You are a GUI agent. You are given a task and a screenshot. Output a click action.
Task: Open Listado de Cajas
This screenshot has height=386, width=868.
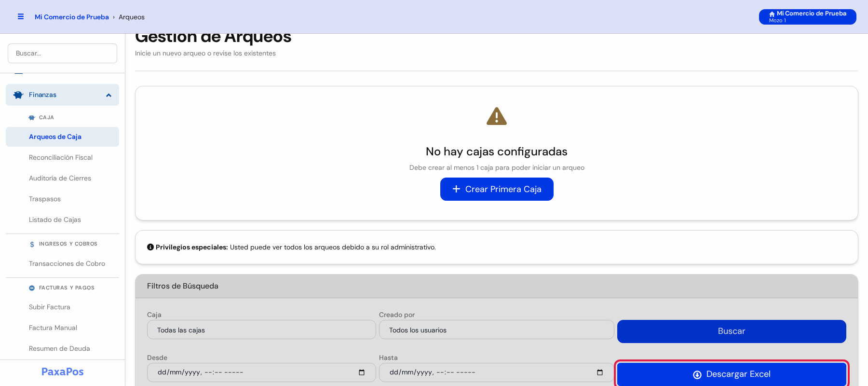[x=62, y=220]
